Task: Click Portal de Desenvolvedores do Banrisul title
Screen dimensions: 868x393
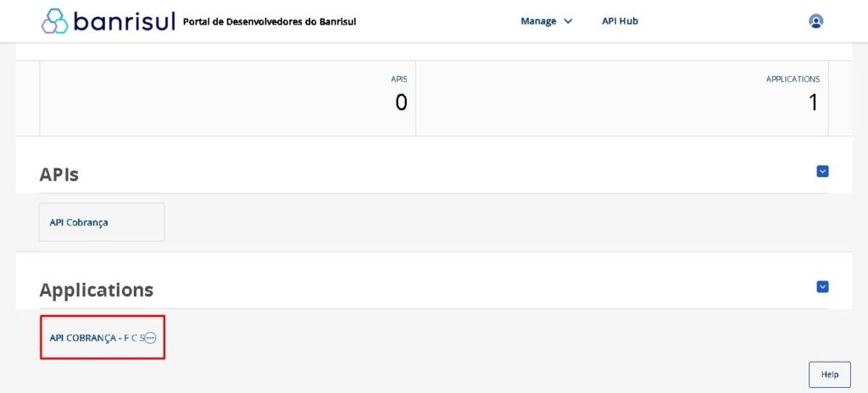Action: point(270,22)
